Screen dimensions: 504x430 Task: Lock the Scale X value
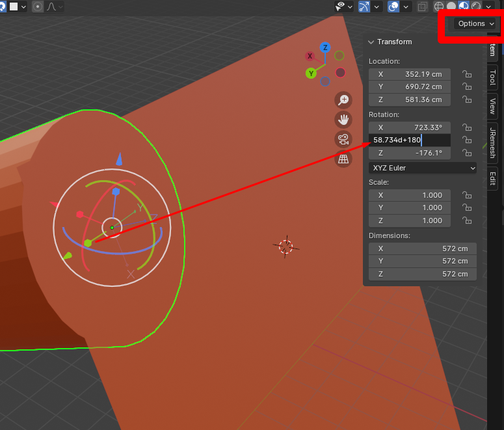coord(467,195)
